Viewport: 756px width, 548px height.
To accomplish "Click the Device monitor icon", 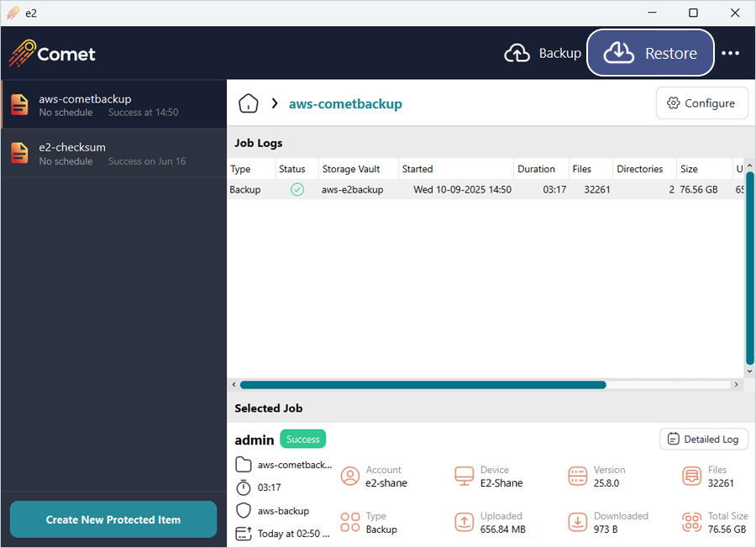I will pyautogui.click(x=465, y=476).
